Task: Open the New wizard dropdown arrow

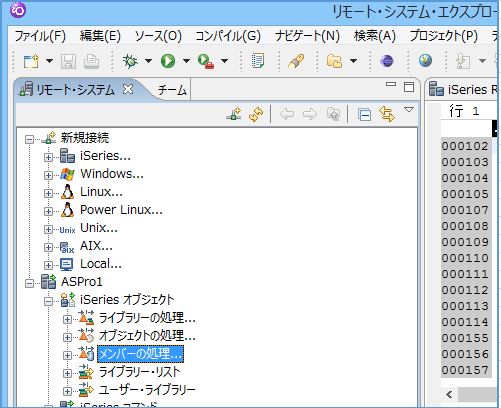Action: 49,61
